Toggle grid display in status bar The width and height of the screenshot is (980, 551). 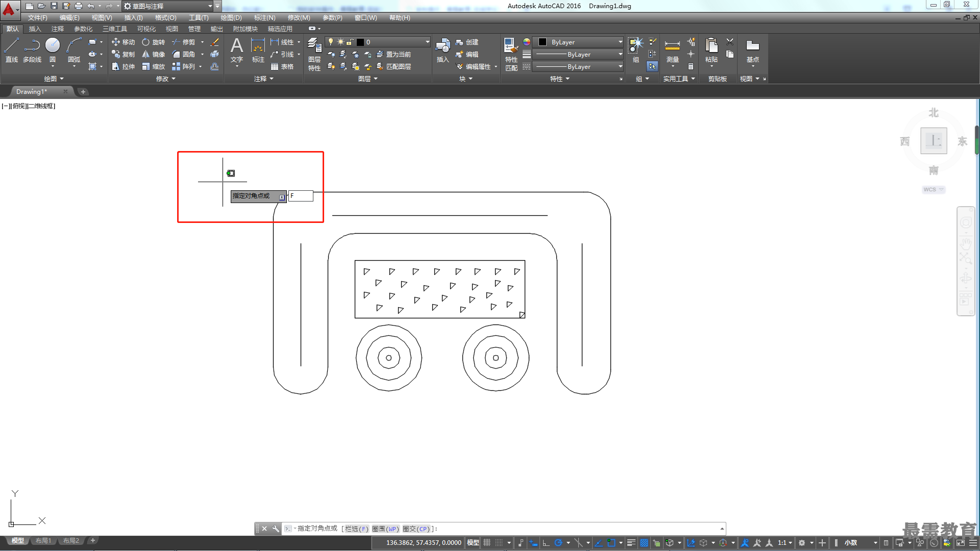click(x=487, y=543)
